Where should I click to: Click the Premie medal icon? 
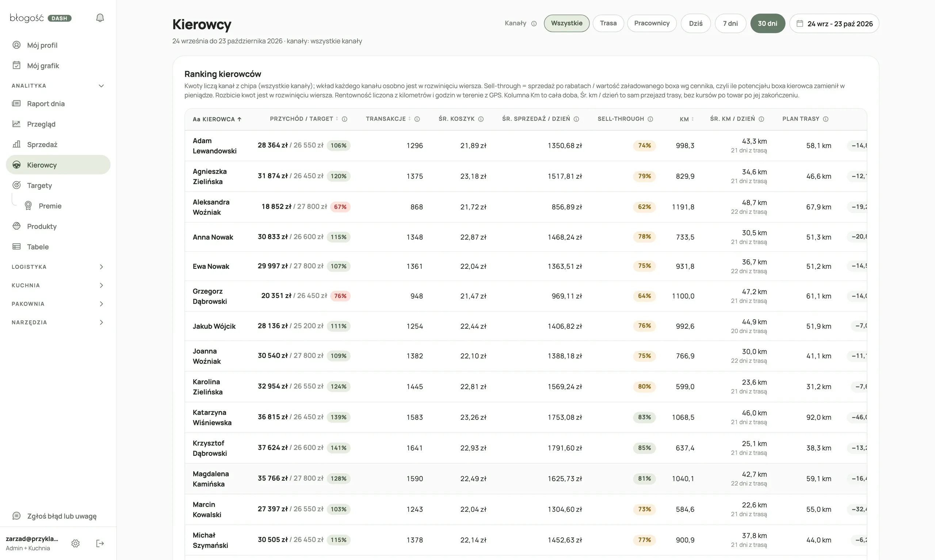28,206
